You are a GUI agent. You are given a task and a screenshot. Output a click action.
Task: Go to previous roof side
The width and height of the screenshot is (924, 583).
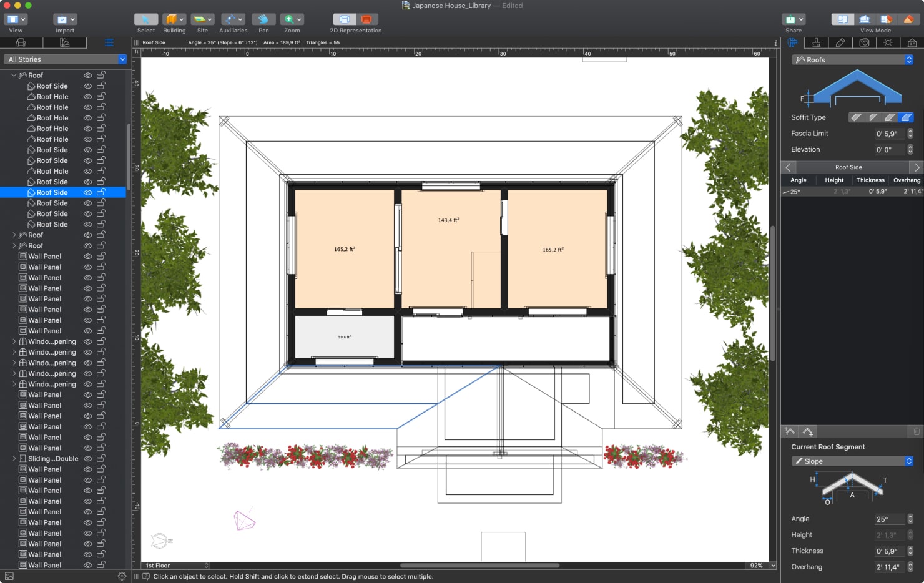[x=788, y=167]
